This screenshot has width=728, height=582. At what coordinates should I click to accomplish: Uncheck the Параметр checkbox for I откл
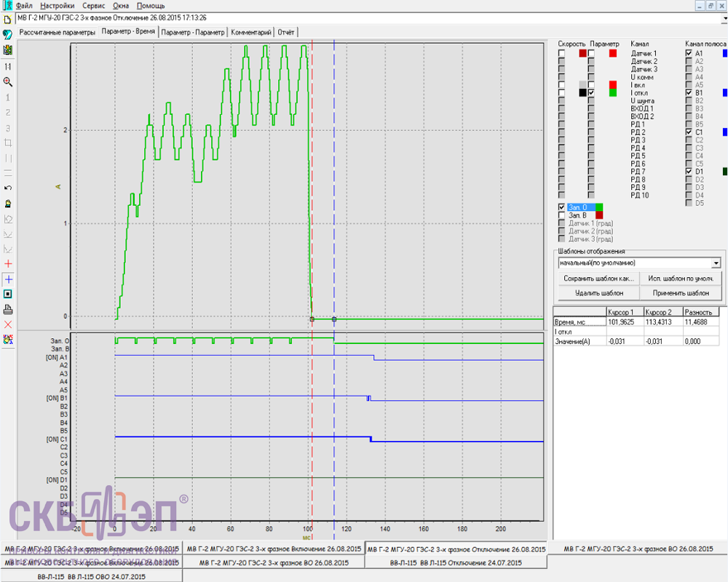coord(591,93)
